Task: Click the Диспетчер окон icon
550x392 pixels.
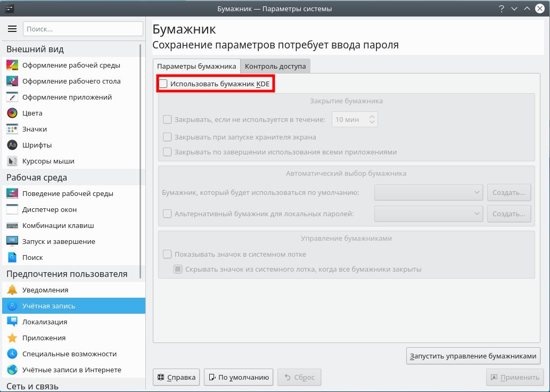Action: point(12,209)
